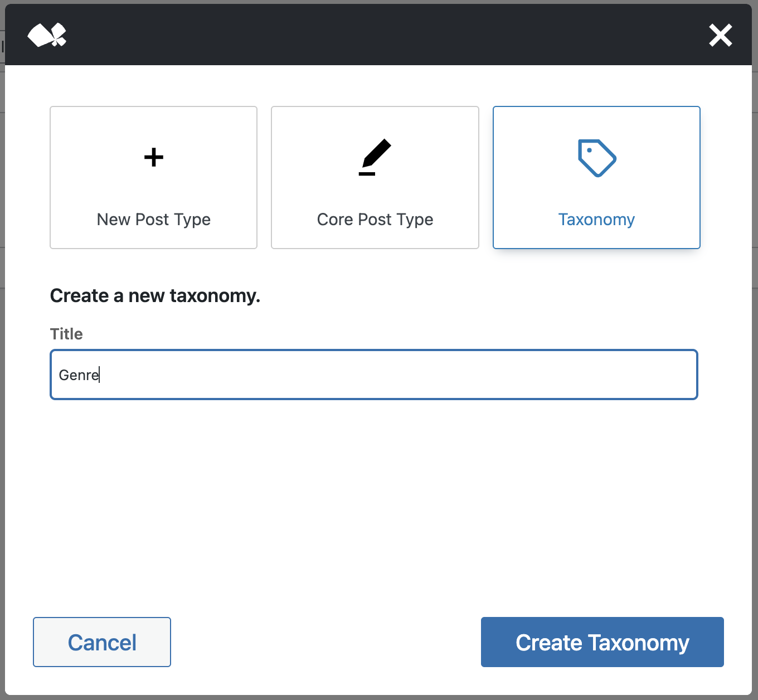
Task: Focus the Title input containing Genre
Action: point(374,375)
